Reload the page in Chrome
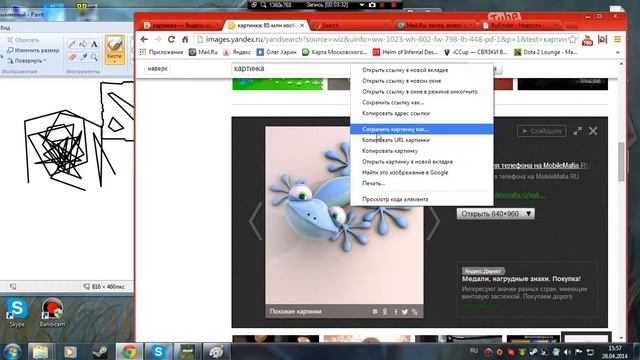640x360 pixels. [x=171, y=39]
